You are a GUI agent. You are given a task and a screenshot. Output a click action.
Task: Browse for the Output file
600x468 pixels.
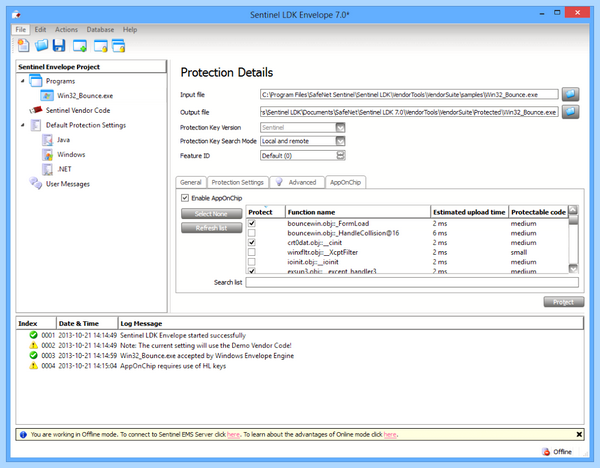pos(570,112)
